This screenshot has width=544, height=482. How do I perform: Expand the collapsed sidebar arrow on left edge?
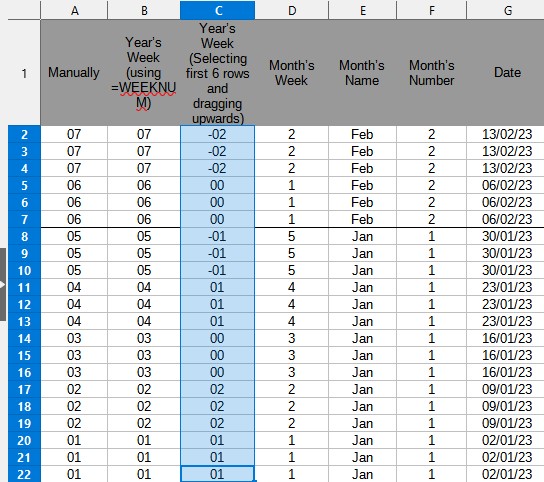pos(3,285)
